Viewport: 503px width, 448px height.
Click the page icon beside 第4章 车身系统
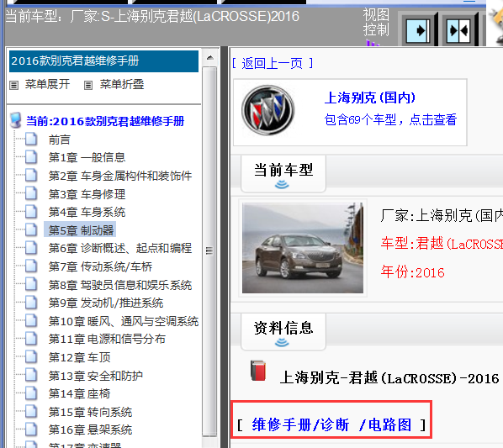pos(31,212)
